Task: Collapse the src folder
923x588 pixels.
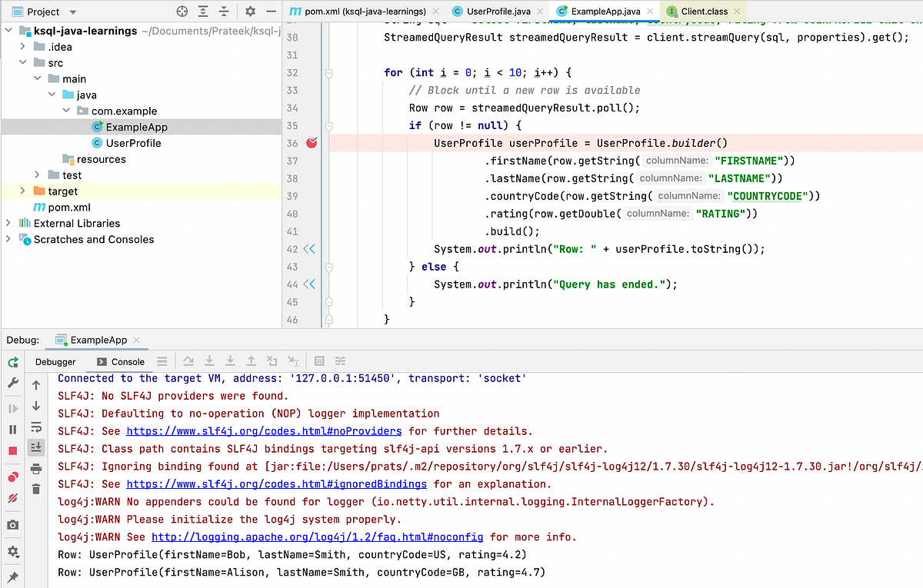Action: coord(24,63)
